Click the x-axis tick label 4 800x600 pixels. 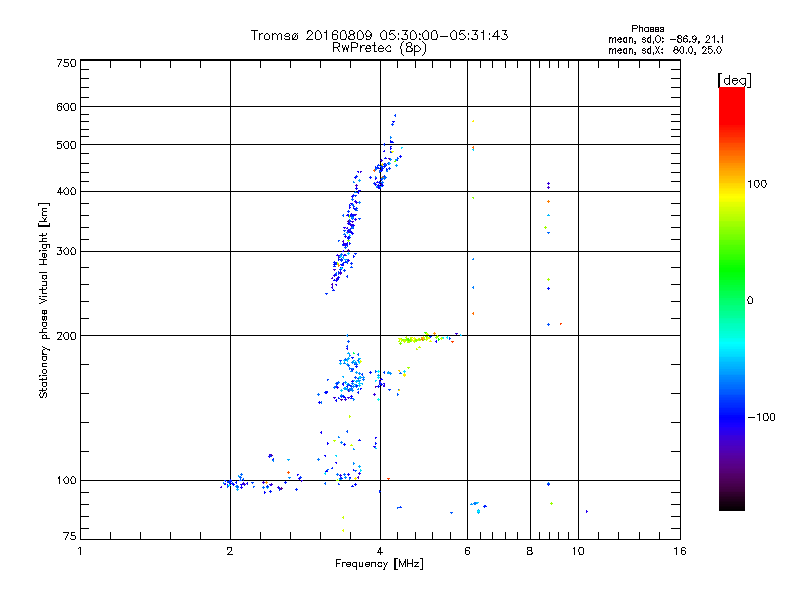click(380, 551)
